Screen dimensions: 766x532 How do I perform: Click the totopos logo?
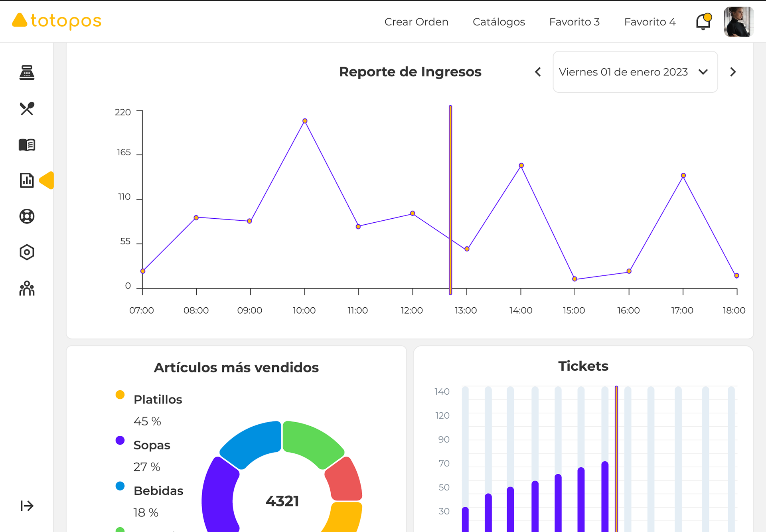point(57,21)
